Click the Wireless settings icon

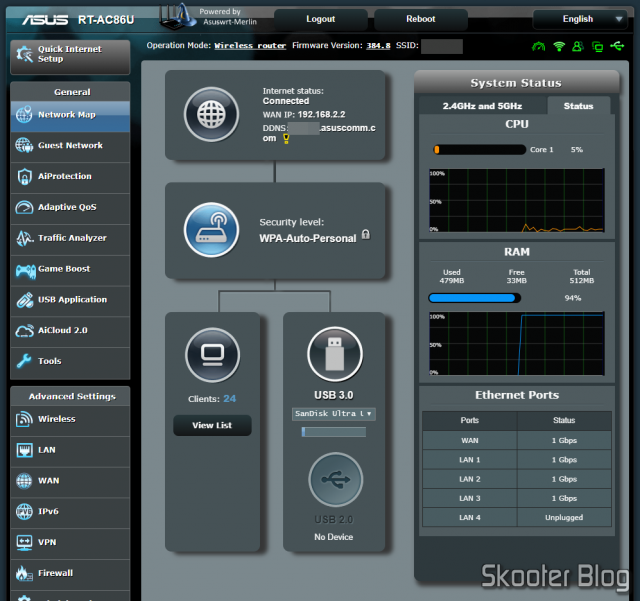coord(24,419)
